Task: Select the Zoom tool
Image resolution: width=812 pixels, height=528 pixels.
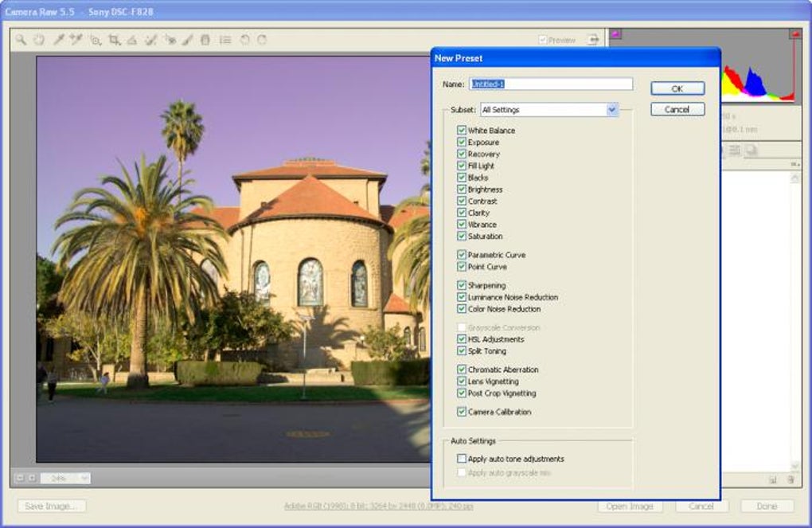Action: 21,40
